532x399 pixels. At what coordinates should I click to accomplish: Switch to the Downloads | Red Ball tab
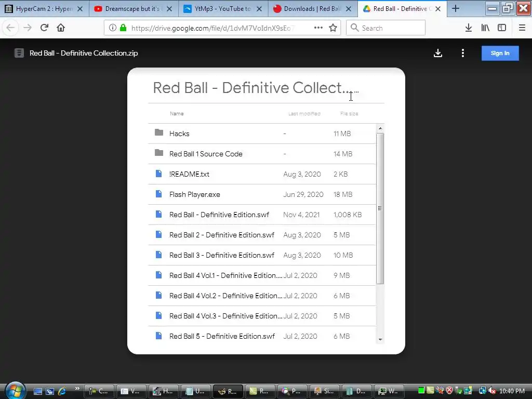click(312, 9)
